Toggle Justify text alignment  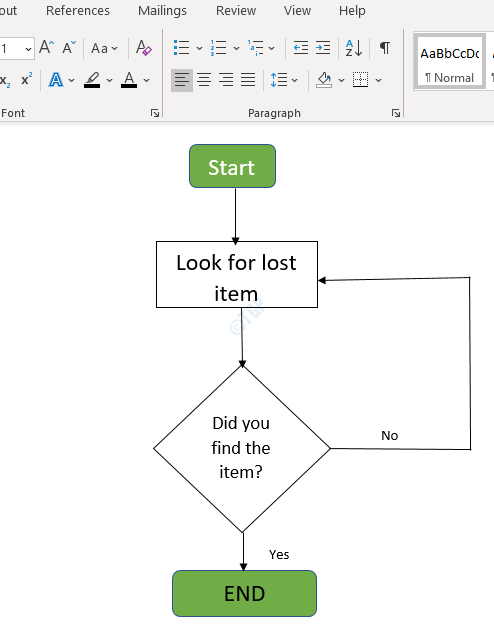coord(248,80)
